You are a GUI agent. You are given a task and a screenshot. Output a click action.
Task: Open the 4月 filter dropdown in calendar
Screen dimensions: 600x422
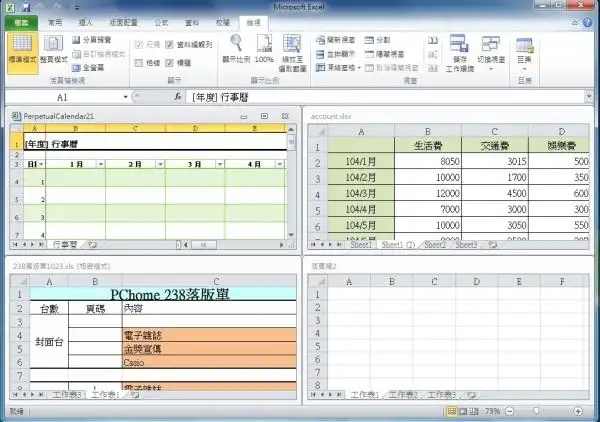tap(280, 164)
